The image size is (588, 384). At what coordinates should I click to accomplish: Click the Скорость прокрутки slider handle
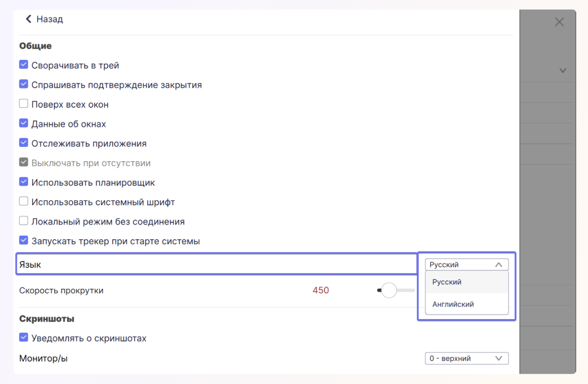point(389,290)
